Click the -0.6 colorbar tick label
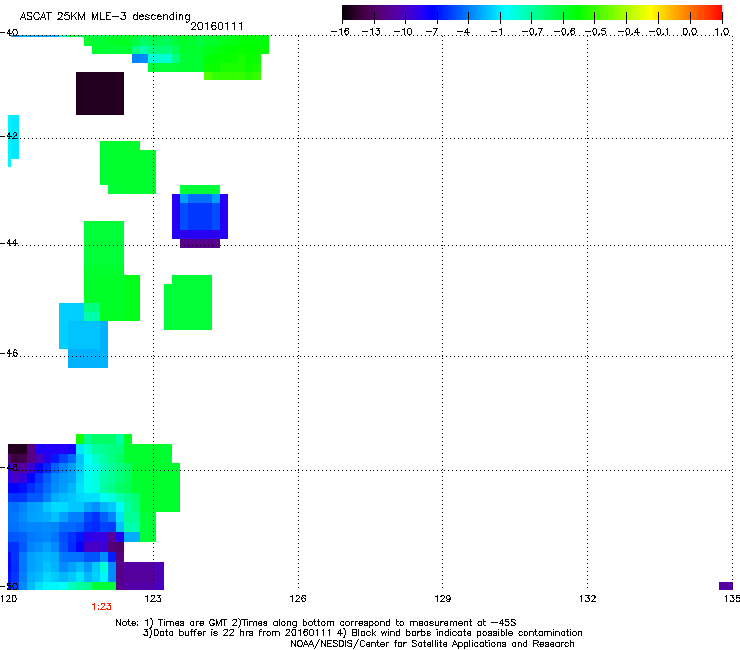Viewport: 740px width, 650px height. (564, 32)
